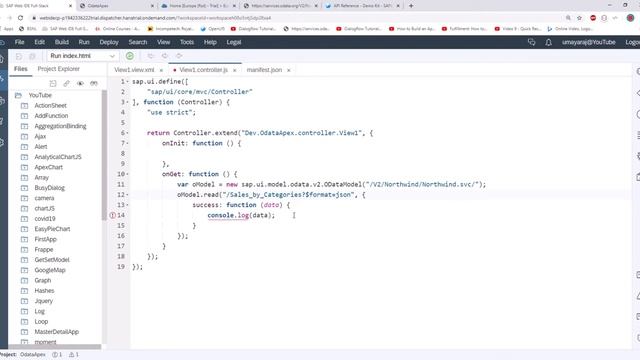Click the Save All icon beside Save
Screen dimensions: 640x360
[32, 56]
